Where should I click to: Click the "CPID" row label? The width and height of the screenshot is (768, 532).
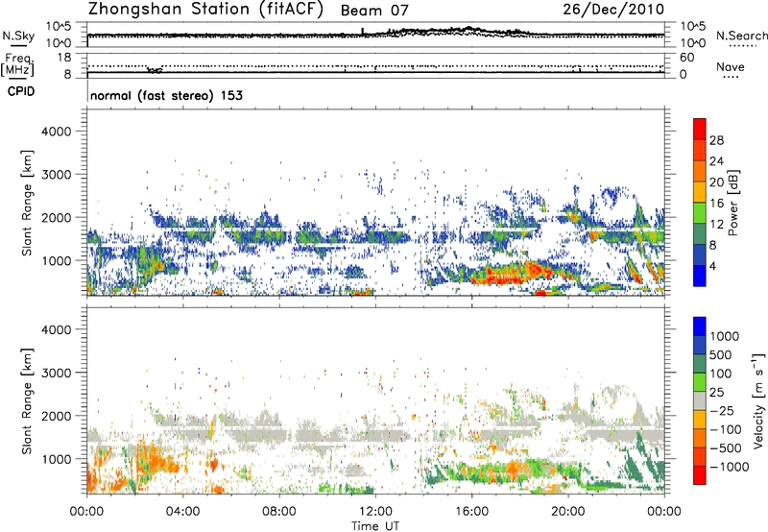point(21,91)
